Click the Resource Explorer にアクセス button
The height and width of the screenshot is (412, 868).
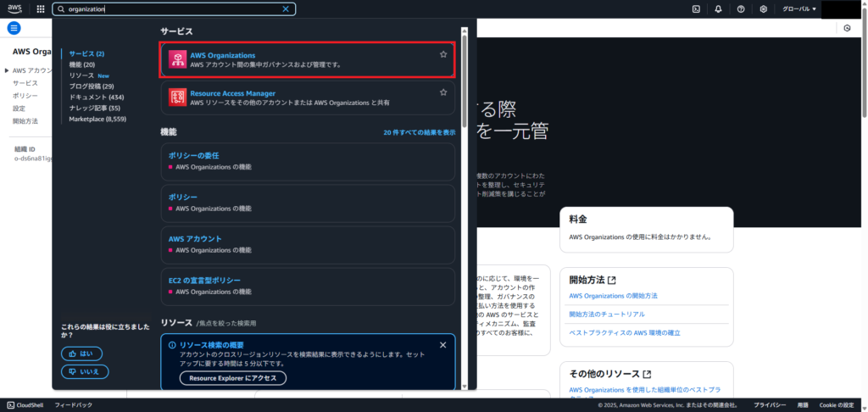click(232, 378)
